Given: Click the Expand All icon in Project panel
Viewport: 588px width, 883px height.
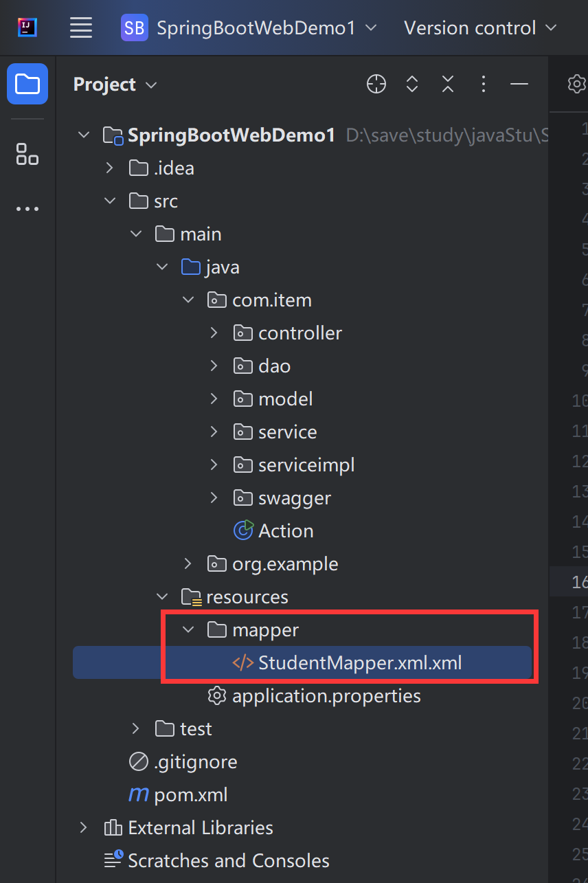Looking at the screenshot, I should [412, 85].
